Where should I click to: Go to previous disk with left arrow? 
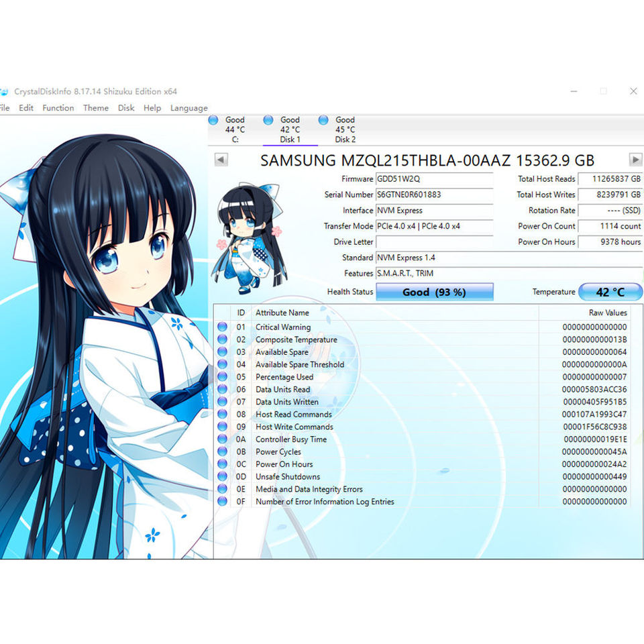coord(221,160)
